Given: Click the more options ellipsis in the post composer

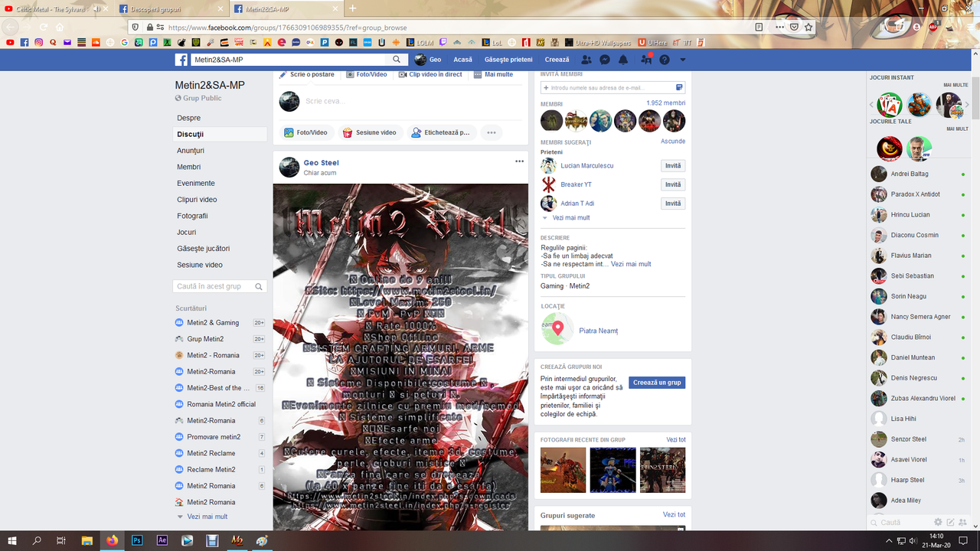Looking at the screenshot, I should pyautogui.click(x=492, y=132).
